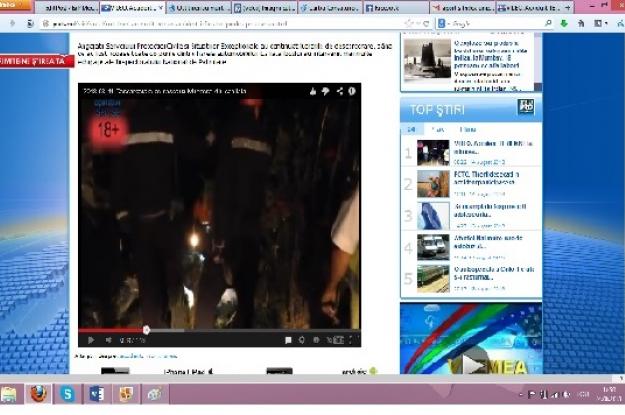The height and width of the screenshot is (415, 625).
Task: Open a new browser tab with plus
Action: (x=568, y=8)
